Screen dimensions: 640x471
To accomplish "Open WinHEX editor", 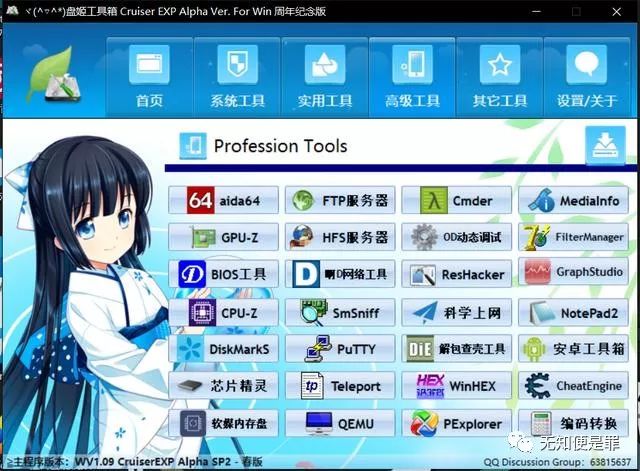I will (457, 385).
